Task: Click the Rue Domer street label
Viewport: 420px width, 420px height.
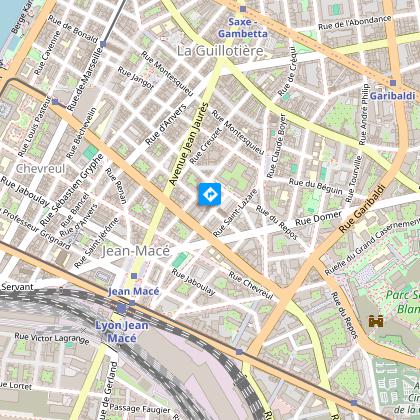Action: click(318, 218)
